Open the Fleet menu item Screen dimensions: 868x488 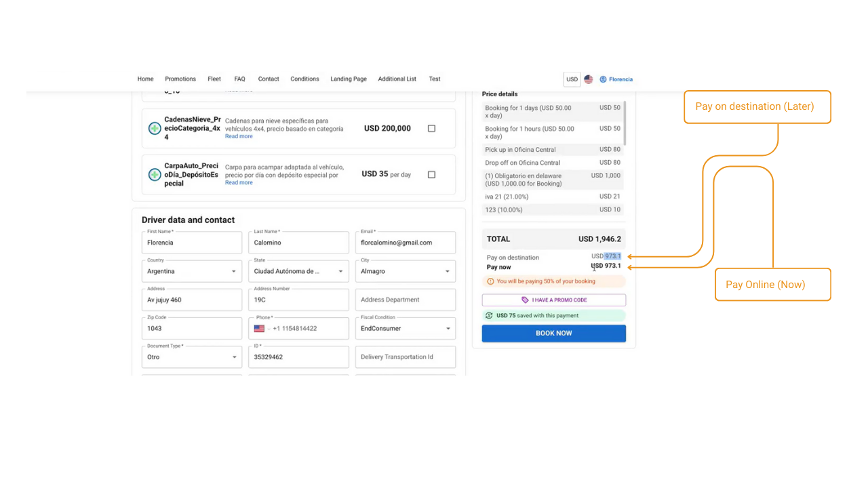[214, 79]
